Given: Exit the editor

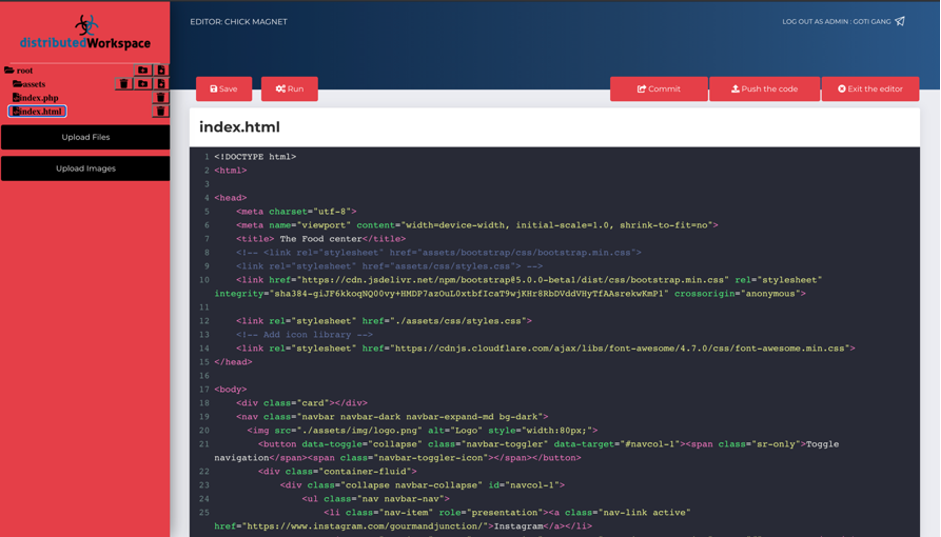Looking at the screenshot, I should pyautogui.click(x=869, y=89).
